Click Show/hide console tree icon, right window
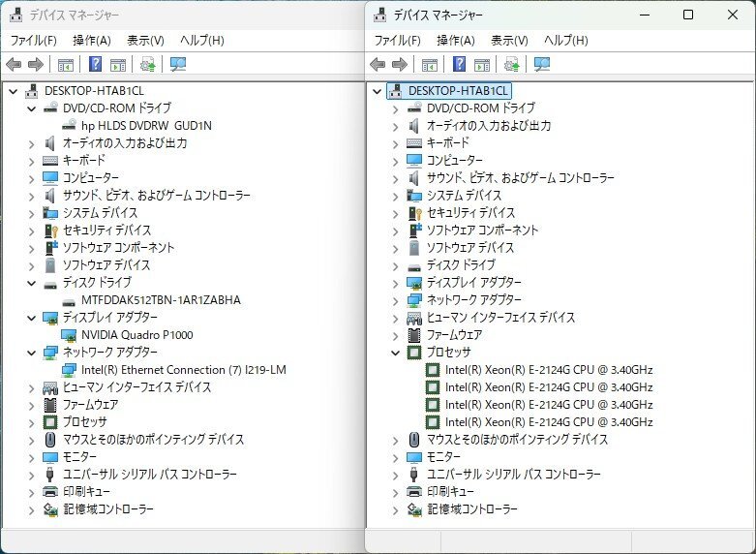Image resolution: width=756 pixels, height=554 pixels. click(429, 64)
